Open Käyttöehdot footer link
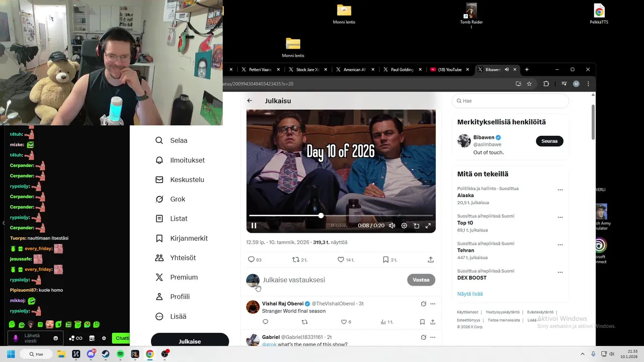Viewport: 644px width, 362px height. click(x=467, y=312)
